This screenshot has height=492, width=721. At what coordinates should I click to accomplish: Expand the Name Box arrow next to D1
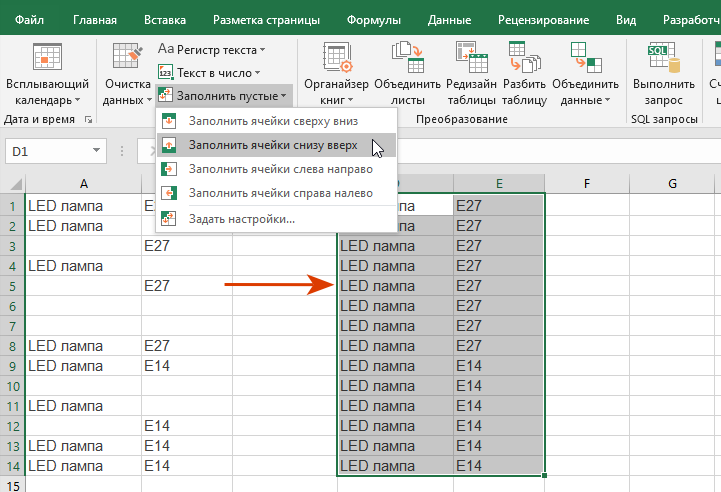pos(97,151)
